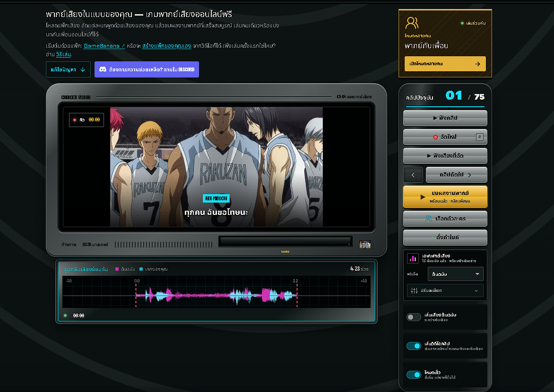Click the down arrow icon on แก้ไขปัญหา
The width and height of the screenshot is (554, 392).
tap(83, 69)
